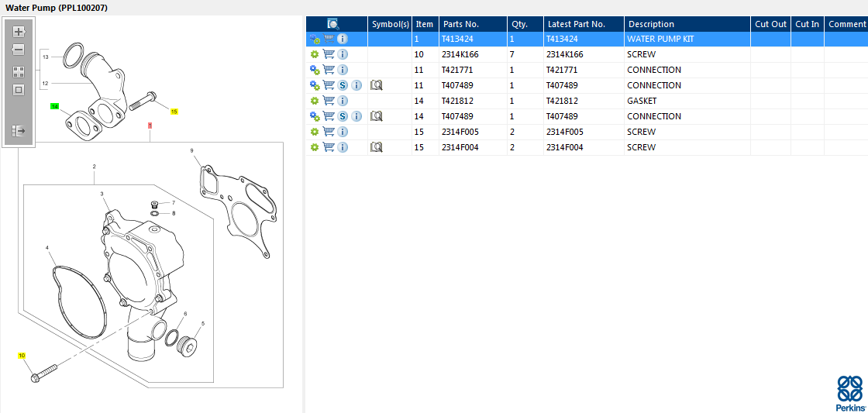The height and width of the screenshot is (413, 868).
Task: Add WATER PUMP KIT T413424 to cart
Action: click(x=329, y=39)
